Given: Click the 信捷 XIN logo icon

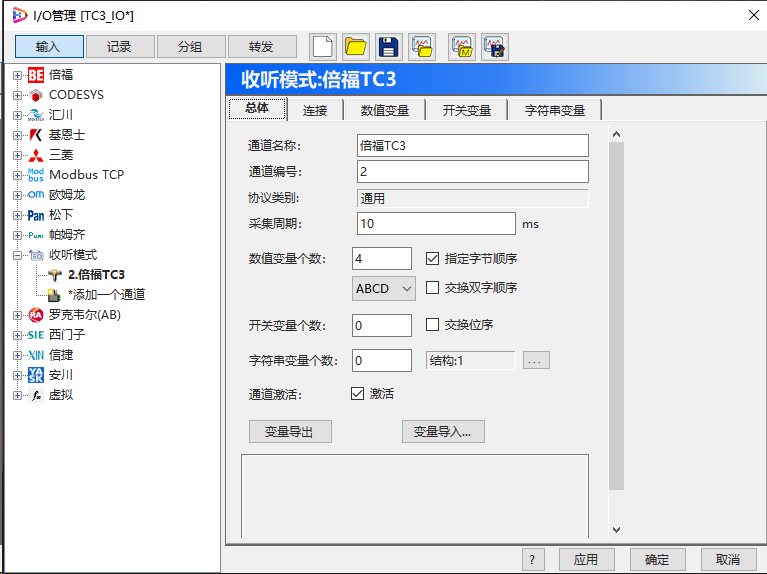Looking at the screenshot, I should (36, 355).
